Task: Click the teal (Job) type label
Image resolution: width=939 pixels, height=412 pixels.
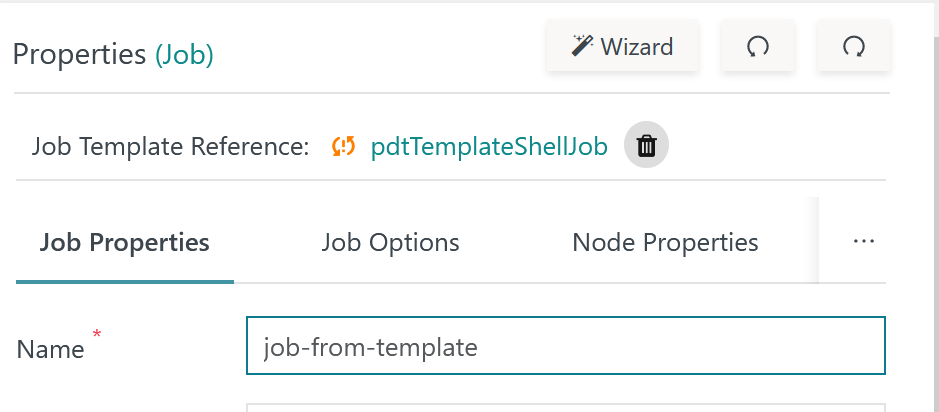Action: pyautogui.click(x=184, y=54)
